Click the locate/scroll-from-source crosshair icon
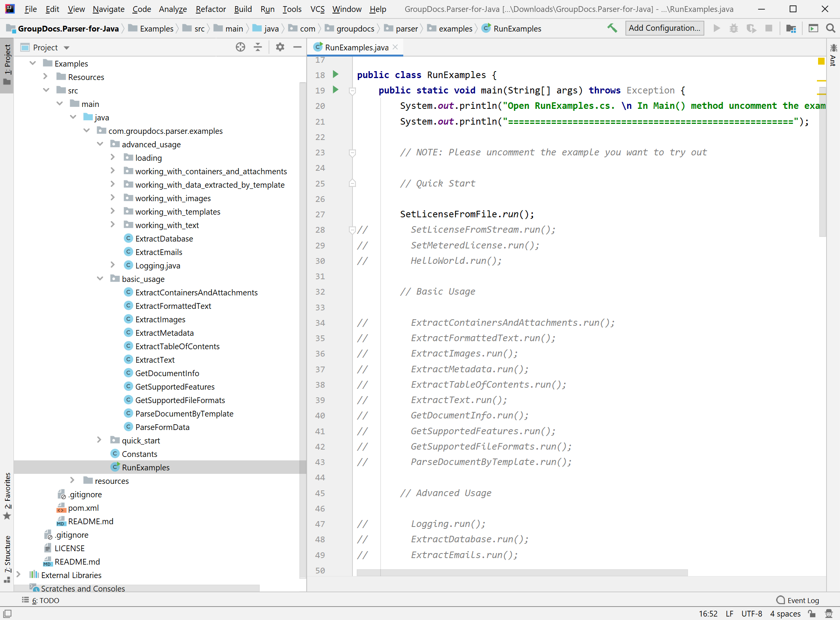The height and width of the screenshot is (620, 840). coord(240,47)
